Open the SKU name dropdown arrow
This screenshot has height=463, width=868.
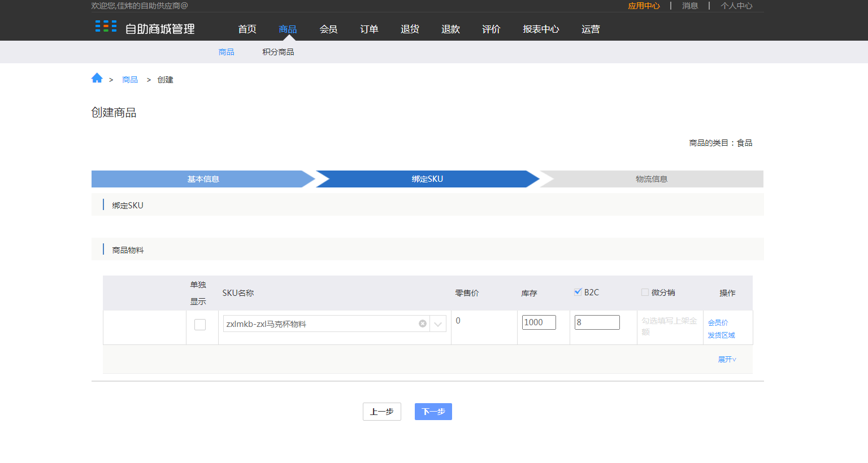(x=438, y=324)
